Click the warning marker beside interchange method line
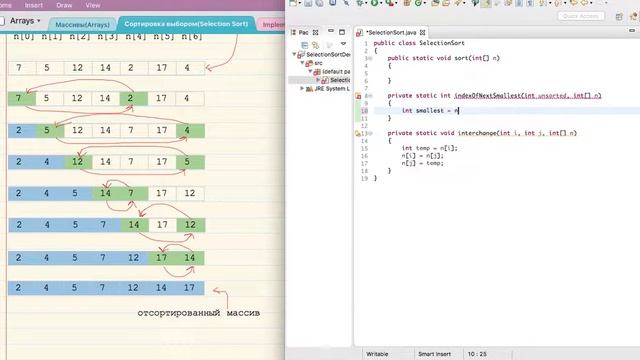 point(358,133)
